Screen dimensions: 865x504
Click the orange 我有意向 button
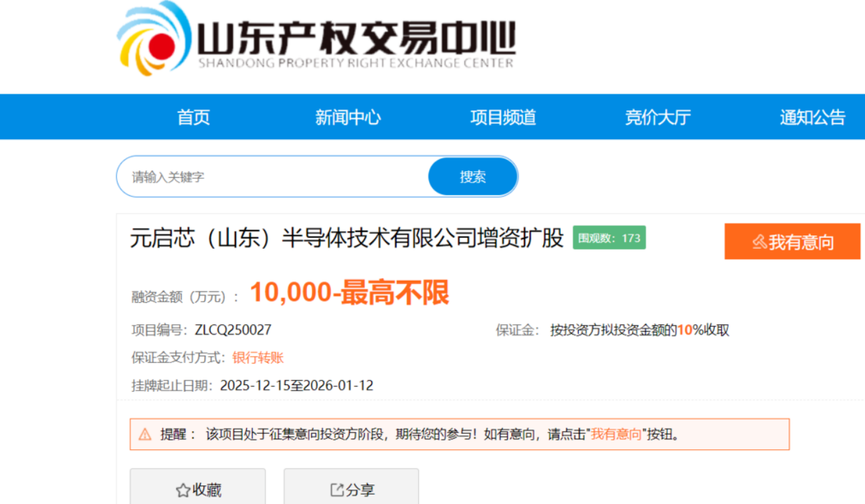[x=792, y=241]
